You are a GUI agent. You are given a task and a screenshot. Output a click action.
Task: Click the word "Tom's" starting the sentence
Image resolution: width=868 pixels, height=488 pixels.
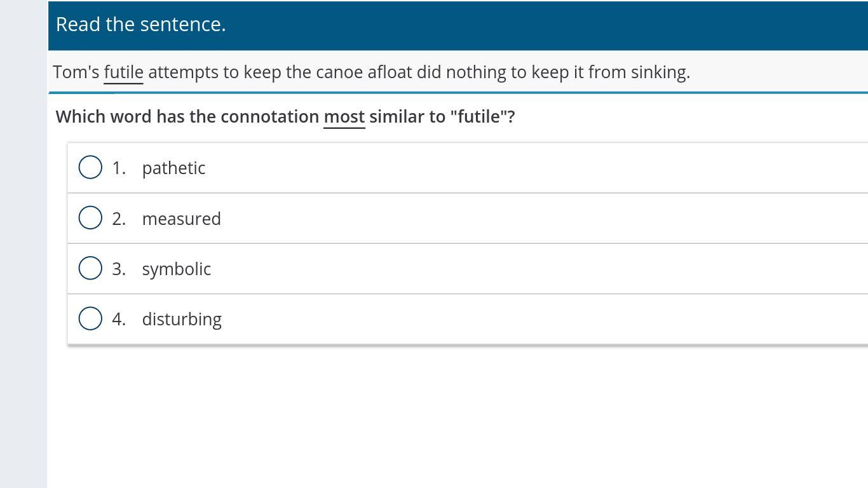(x=76, y=72)
